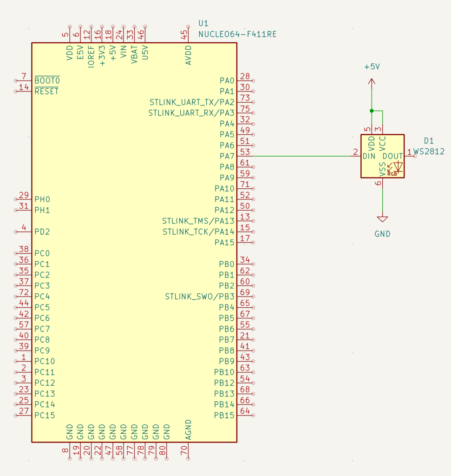This screenshot has height=476, width=451.
Task: Click the wire from PA7 to DIN
Action: pyautogui.click(x=302, y=156)
